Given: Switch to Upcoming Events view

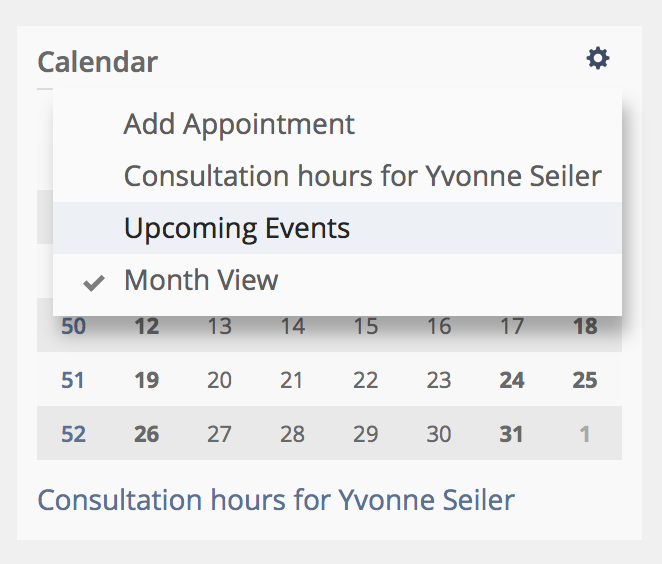Looking at the screenshot, I should [237, 228].
